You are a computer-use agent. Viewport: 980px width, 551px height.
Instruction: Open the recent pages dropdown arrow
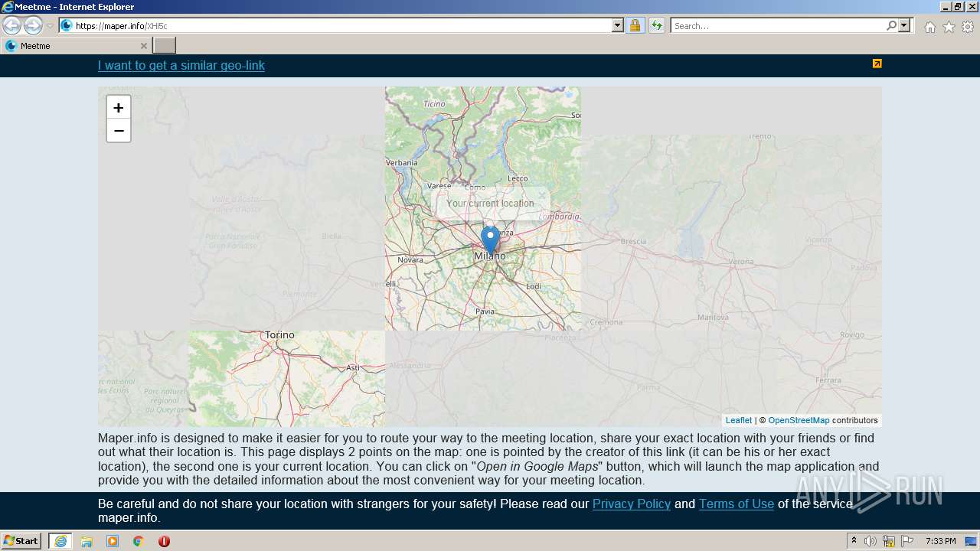point(50,26)
